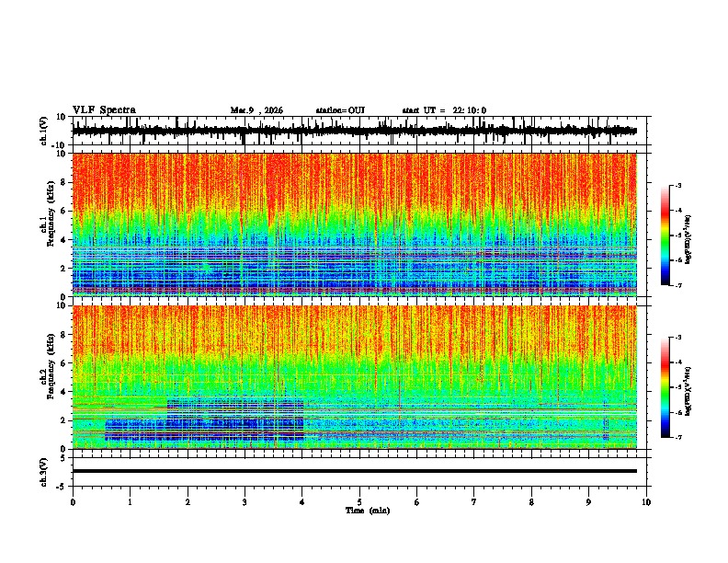
Task: Click the ch.1 spectrogram color bar
Action: (665, 236)
